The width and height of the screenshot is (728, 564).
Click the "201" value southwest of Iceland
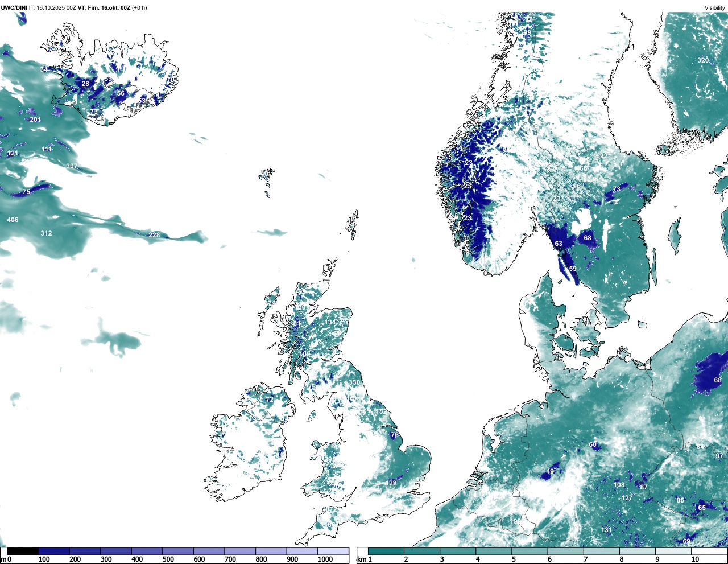35,120
